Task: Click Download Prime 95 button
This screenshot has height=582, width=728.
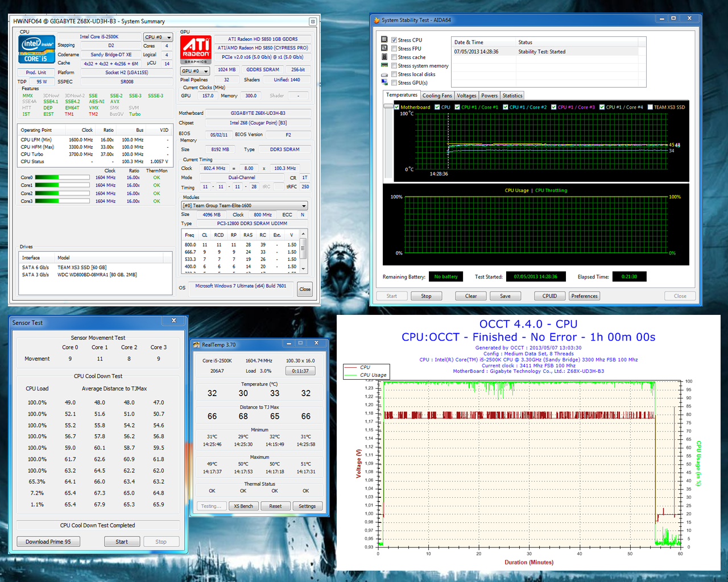Action: tap(48, 542)
